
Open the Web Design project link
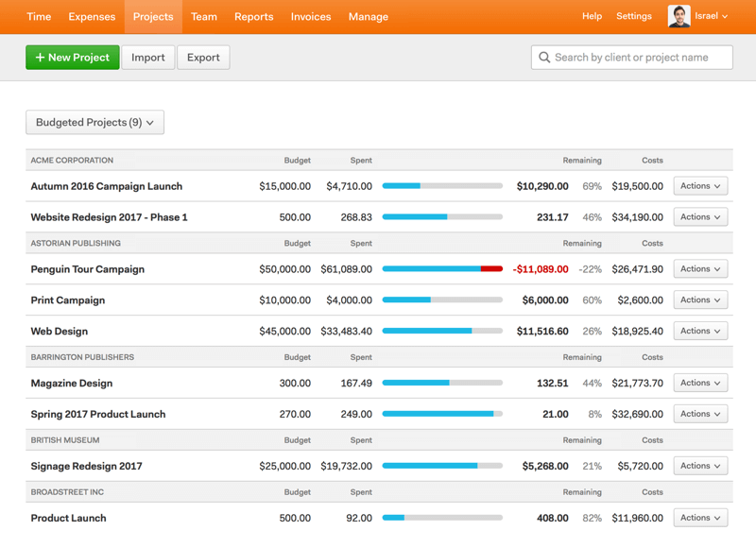pyautogui.click(x=60, y=332)
